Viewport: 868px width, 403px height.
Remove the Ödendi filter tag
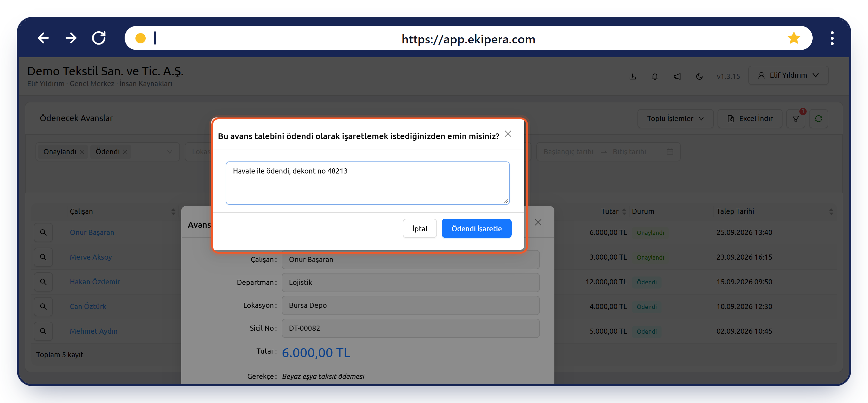tap(125, 152)
